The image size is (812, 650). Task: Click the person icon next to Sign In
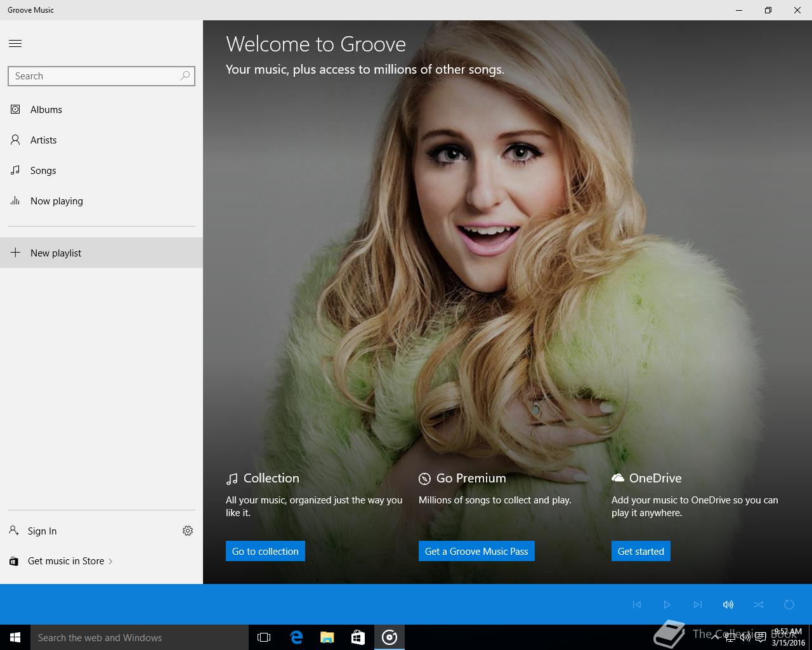coord(14,530)
